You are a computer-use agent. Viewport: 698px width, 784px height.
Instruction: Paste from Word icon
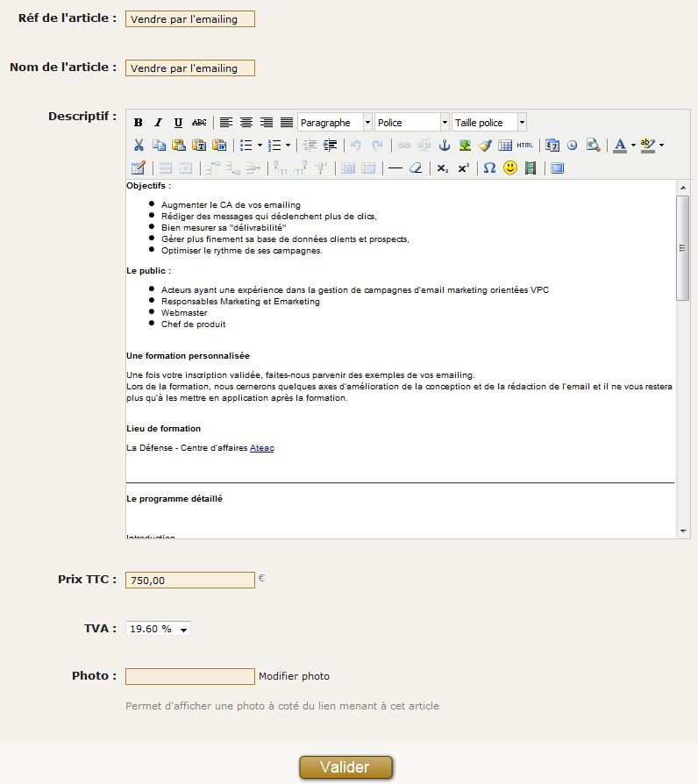click(x=219, y=145)
